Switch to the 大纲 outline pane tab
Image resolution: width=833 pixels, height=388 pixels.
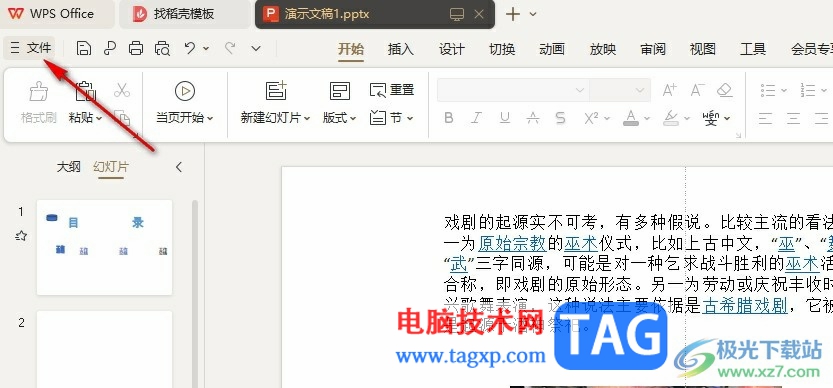click(69, 167)
